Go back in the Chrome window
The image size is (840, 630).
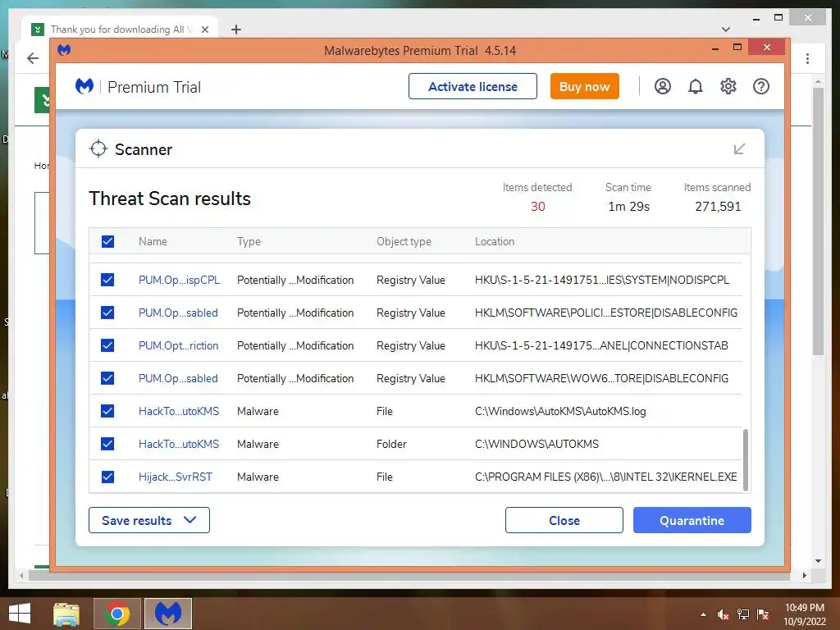33,58
